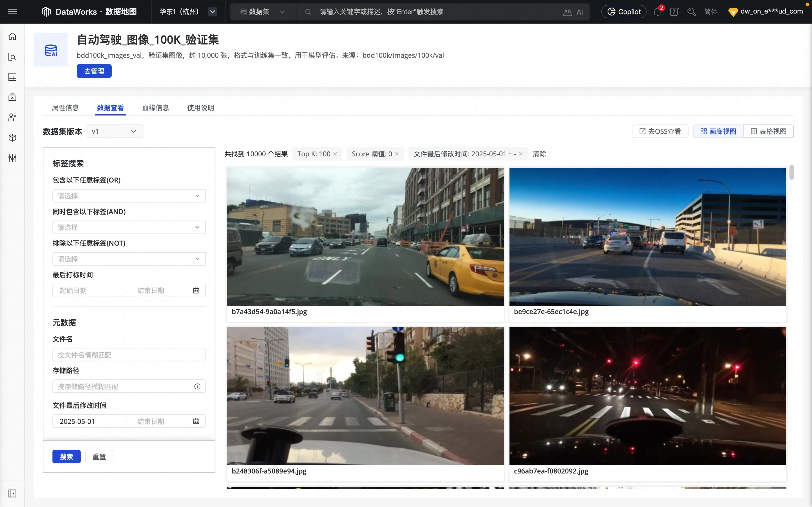Viewport: 812px width, 507px height.
Task: Open the 数据集版本 v1 dropdown
Action: click(115, 132)
